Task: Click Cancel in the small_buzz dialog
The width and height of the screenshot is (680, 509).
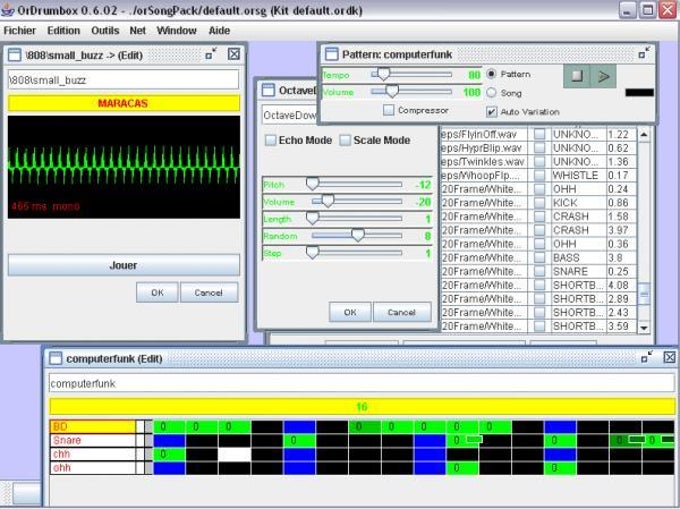Action: (x=208, y=293)
